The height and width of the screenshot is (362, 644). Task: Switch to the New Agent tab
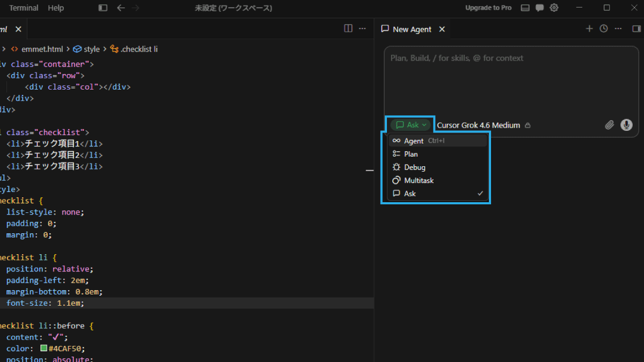coord(412,29)
